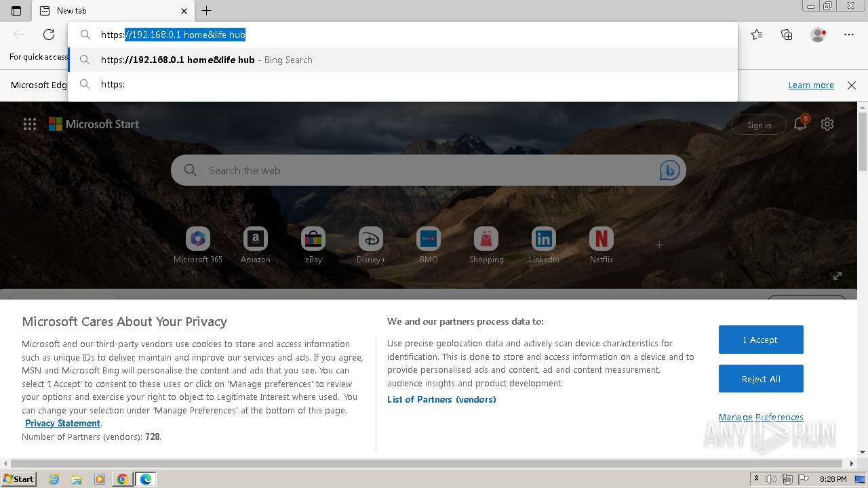
Task: Click the I Accept button
Action: pos(761,340)
